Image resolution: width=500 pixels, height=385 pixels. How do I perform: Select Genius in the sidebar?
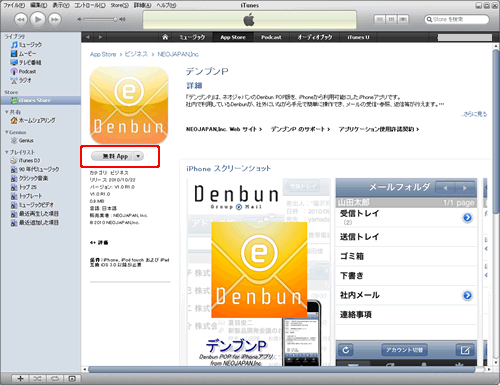pos(22,140)
